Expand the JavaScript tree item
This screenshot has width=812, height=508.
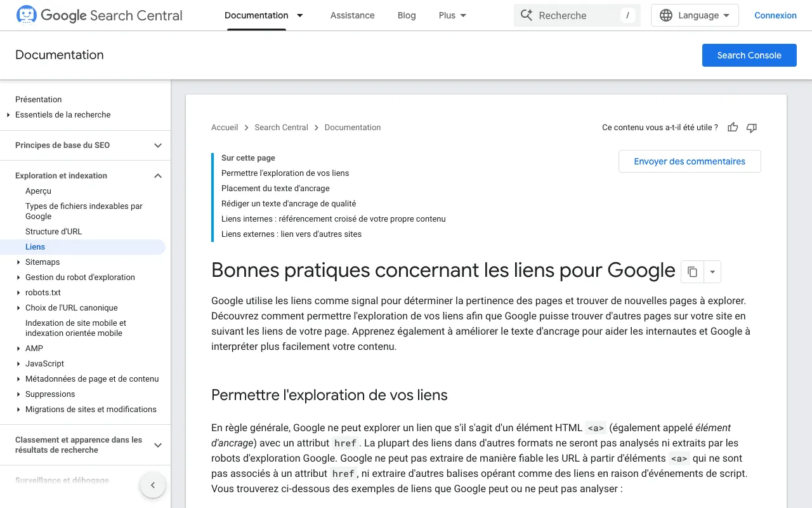click(18, 364)
